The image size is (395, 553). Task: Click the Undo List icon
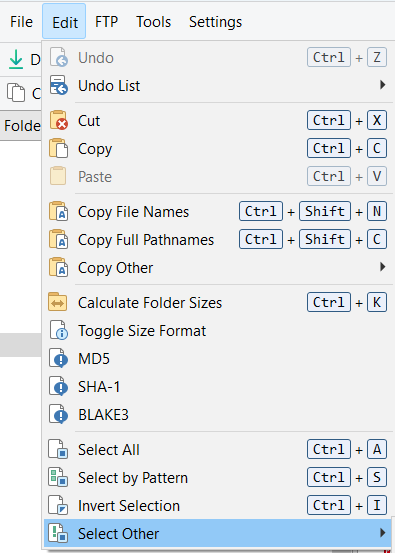[58, 85]
